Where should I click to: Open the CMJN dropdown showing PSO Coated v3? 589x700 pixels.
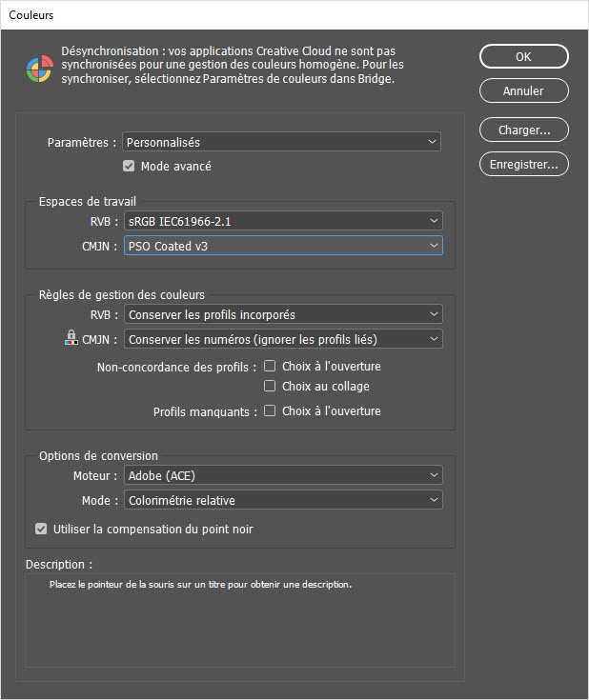(283, 246)
